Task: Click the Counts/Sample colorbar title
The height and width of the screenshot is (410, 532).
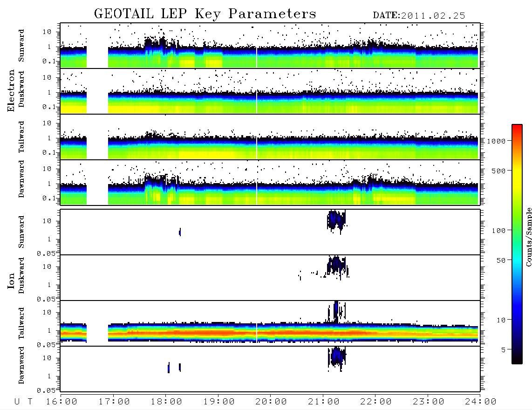Action: (x=528, y=237)
